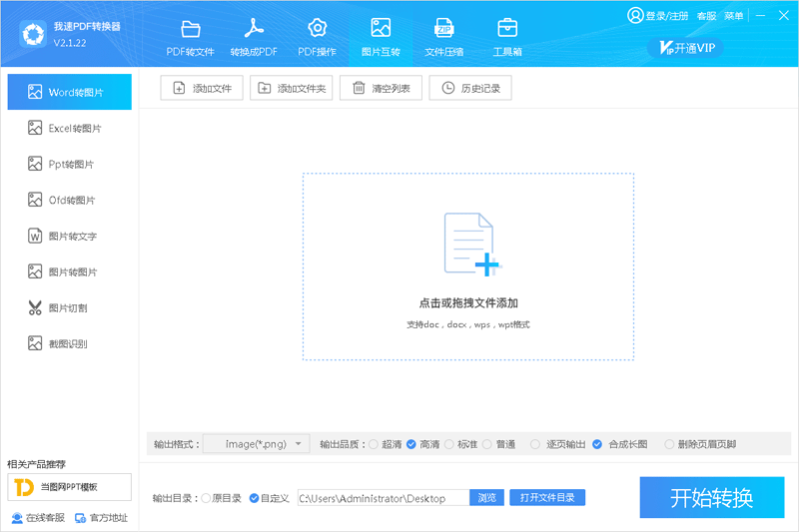Select Excel转图片 in the sidebar

[x=69, y=128]
